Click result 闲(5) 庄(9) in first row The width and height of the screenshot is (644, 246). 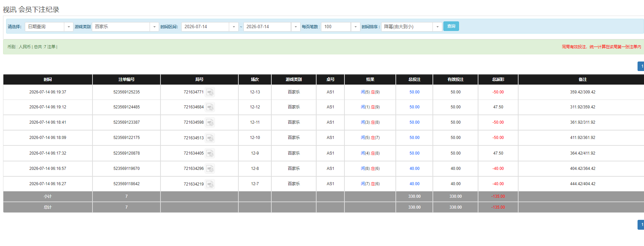click(x=370, y=92)
